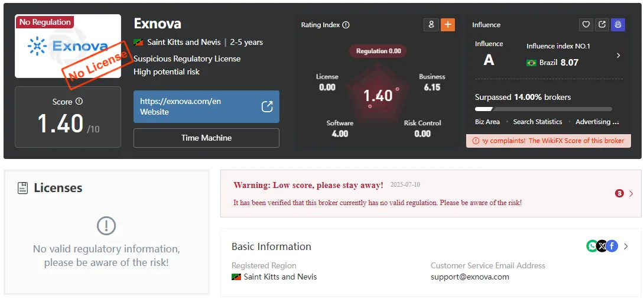Click the person icon in Rating Index
This screenshot has width=644, height=302.
431,25
